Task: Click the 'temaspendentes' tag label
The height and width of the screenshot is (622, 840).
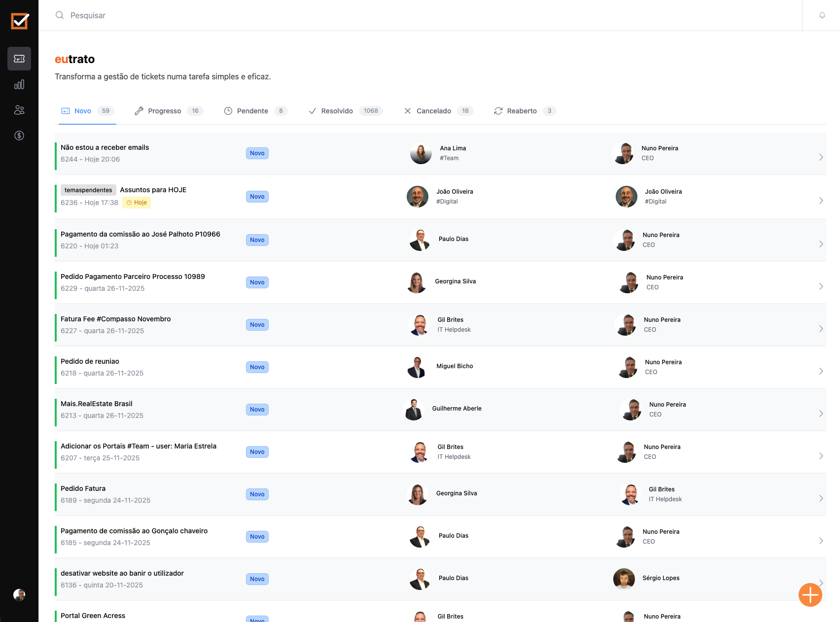Action: pos(87,190)
